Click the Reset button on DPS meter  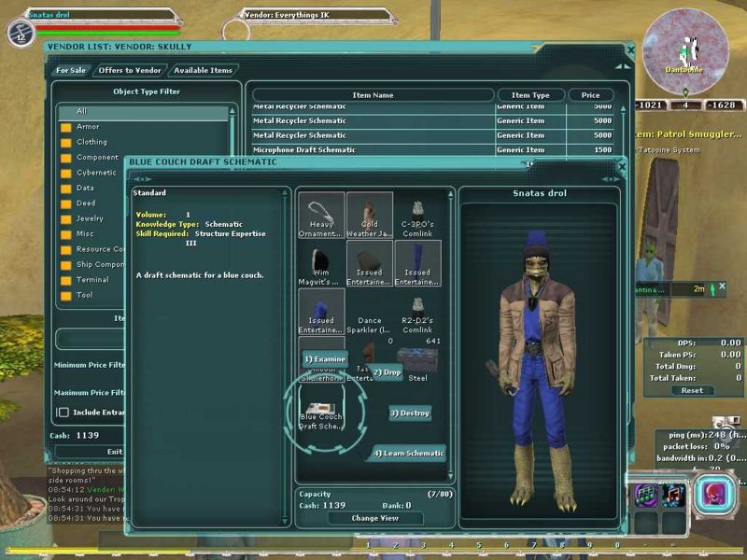(692, 390)
